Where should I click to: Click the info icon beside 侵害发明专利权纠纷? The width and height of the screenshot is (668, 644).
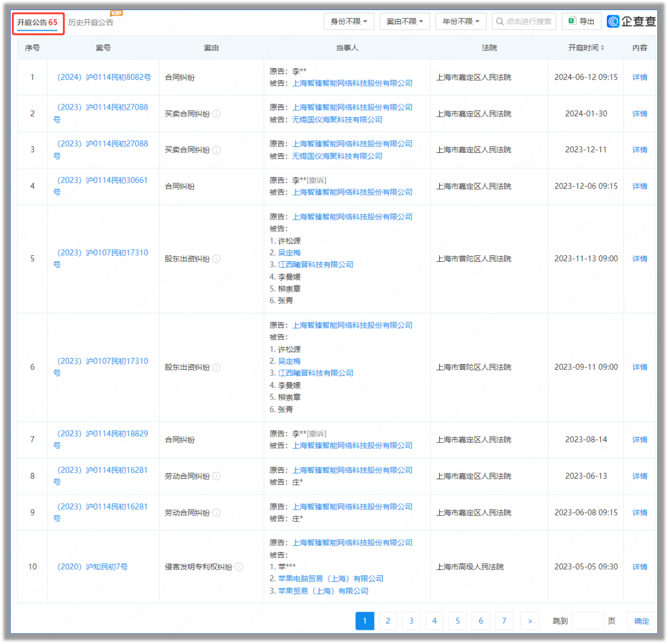239,567
